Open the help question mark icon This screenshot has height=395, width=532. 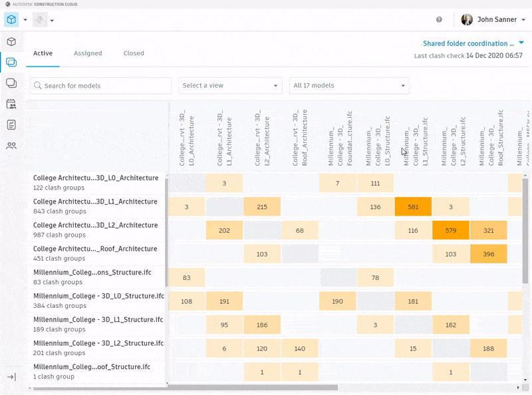[x=439, y=20]
